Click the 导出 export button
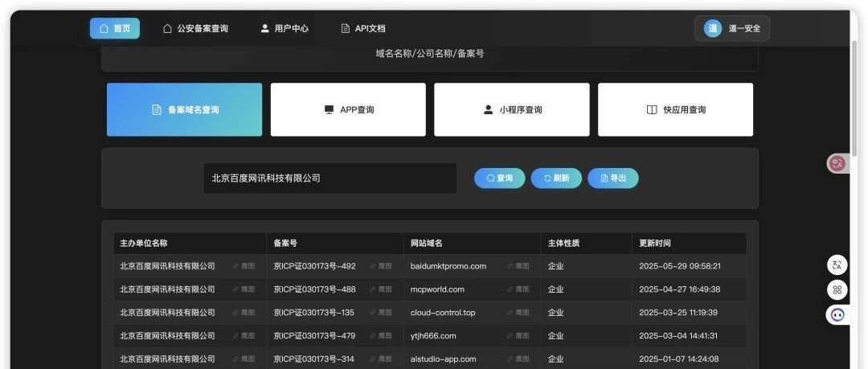Image resolution: width=868 pixels, height=369 pixels. coord(612,178)
